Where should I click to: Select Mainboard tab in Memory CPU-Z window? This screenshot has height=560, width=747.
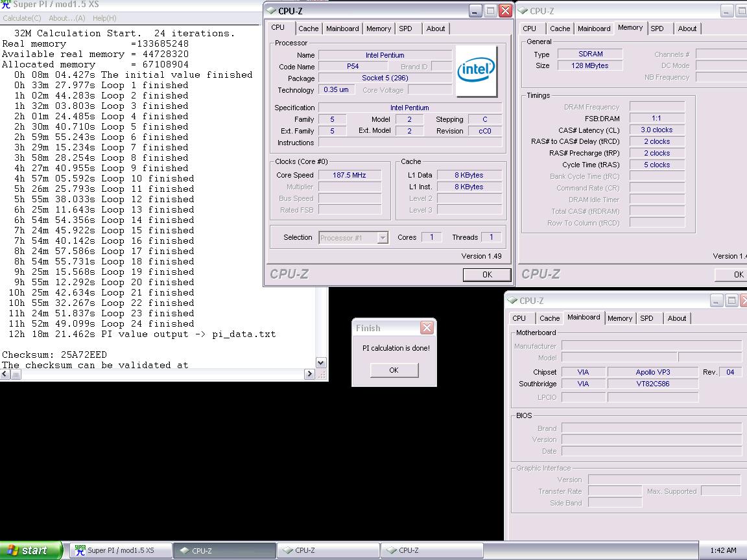coord(594,29)
